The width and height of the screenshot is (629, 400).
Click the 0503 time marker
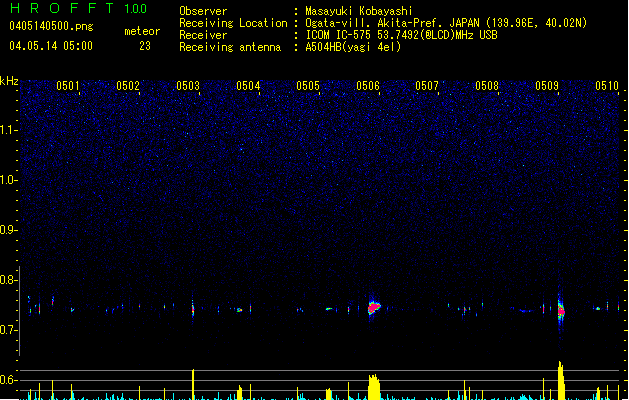tap(188, 86)
